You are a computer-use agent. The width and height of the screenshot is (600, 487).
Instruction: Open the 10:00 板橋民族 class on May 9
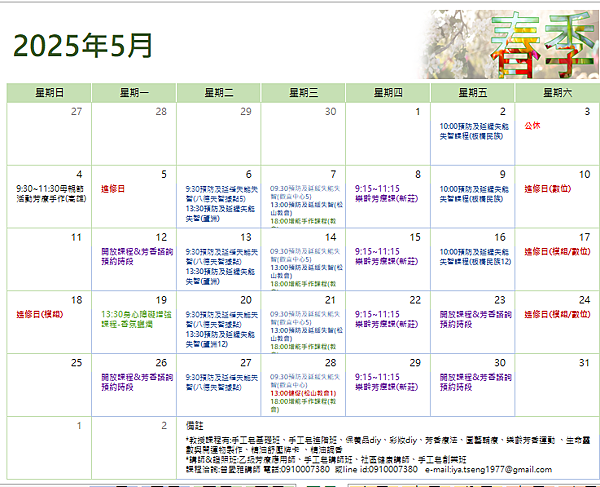tap(474, 194)
